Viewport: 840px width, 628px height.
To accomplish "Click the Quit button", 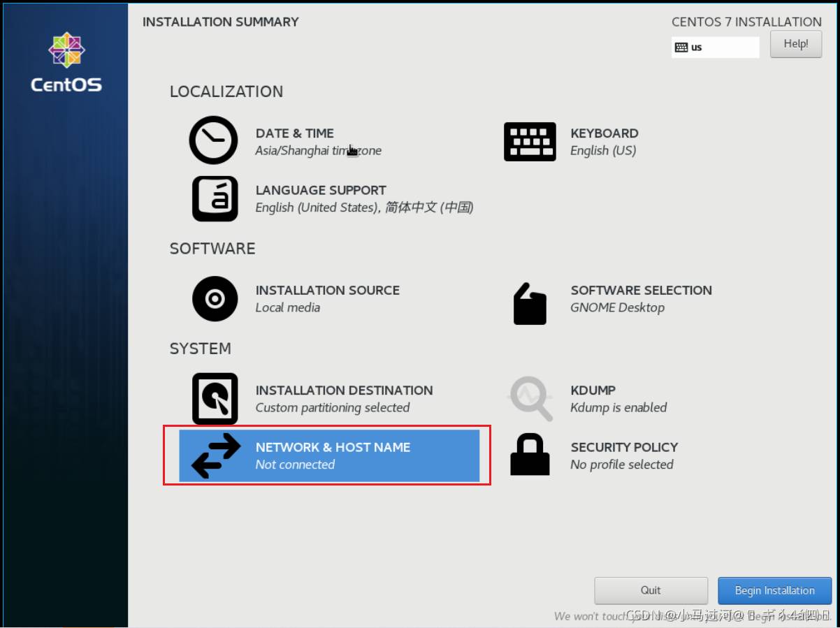I will click(651, 591).
